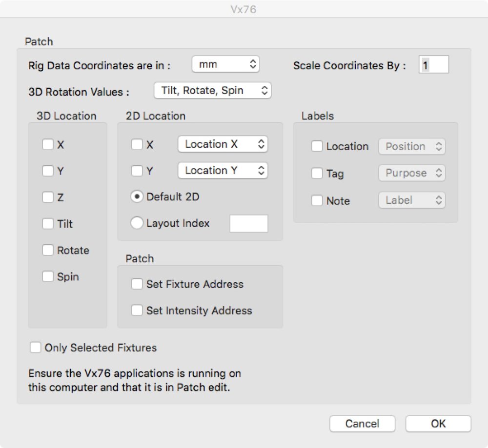Enable the X checkbox under 2D Location

137,144
